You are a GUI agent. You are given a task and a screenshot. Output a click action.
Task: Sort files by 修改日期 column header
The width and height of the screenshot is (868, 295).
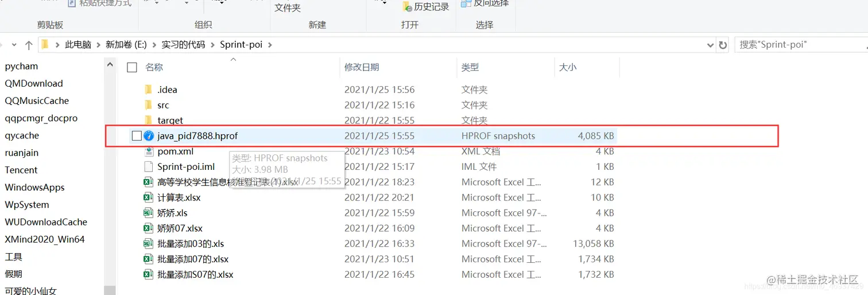(362, 67)
